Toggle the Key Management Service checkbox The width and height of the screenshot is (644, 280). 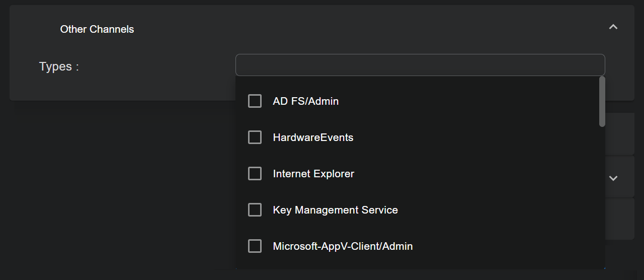point(255,210)
